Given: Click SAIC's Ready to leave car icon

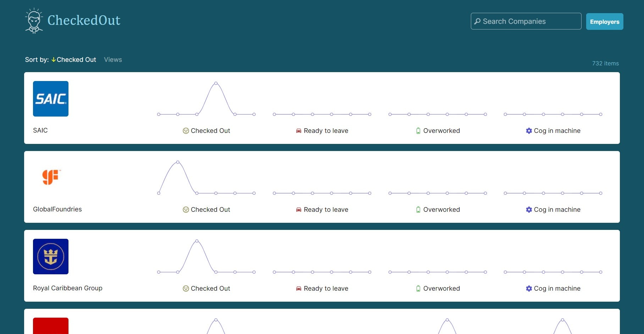Looking at the screenshot, I should (299, 131).
